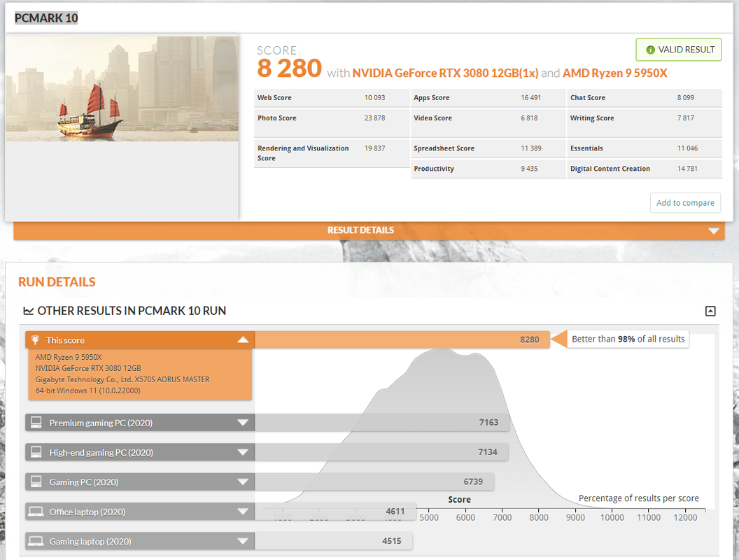Click the Gaming laptop bar showing 4515
This screenshot has height=560, width=739.
(334, 541)
